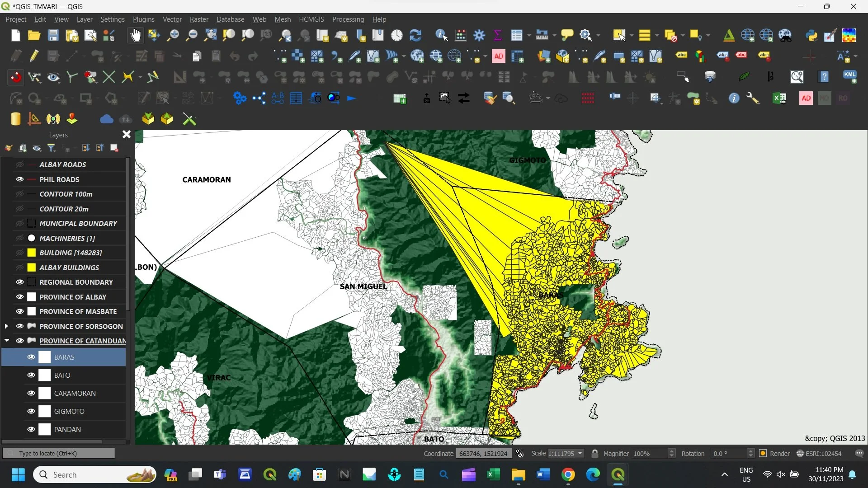Click the Refresh map icon
This screenshot has width=868, height=488.
(x=415, y=35)
